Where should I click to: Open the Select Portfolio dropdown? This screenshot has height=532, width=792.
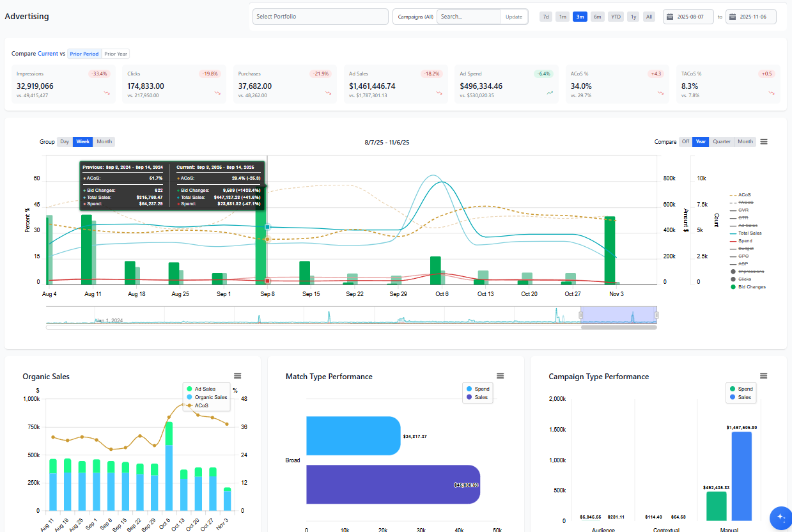(320, 16)
